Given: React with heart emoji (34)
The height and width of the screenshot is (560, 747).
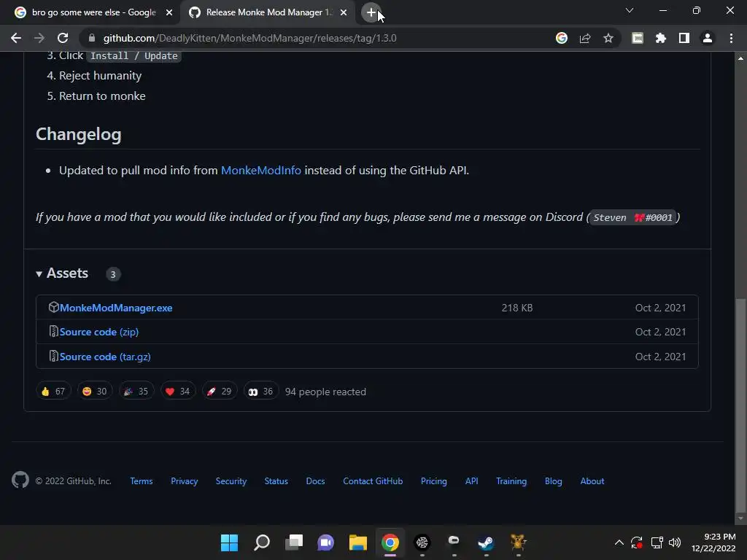Looking at the screenshot, I should 178,392.
